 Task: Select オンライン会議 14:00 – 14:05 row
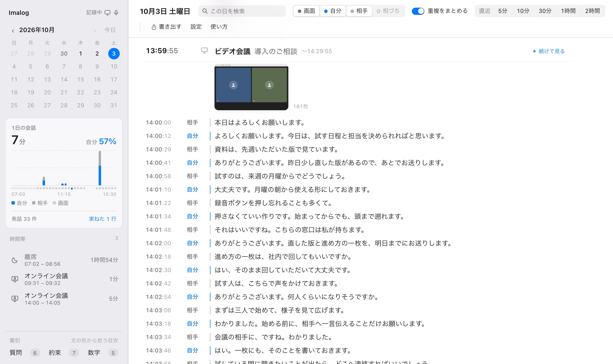click(64, 299)
